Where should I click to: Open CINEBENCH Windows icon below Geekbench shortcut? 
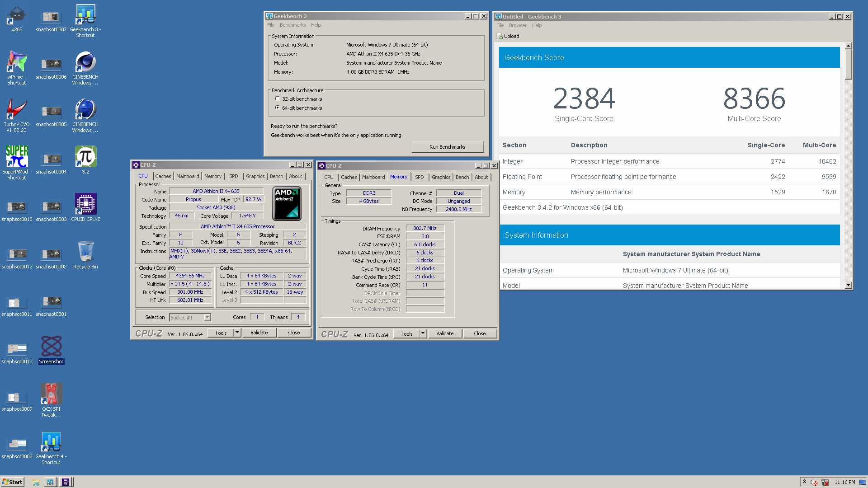coord(85,69)
